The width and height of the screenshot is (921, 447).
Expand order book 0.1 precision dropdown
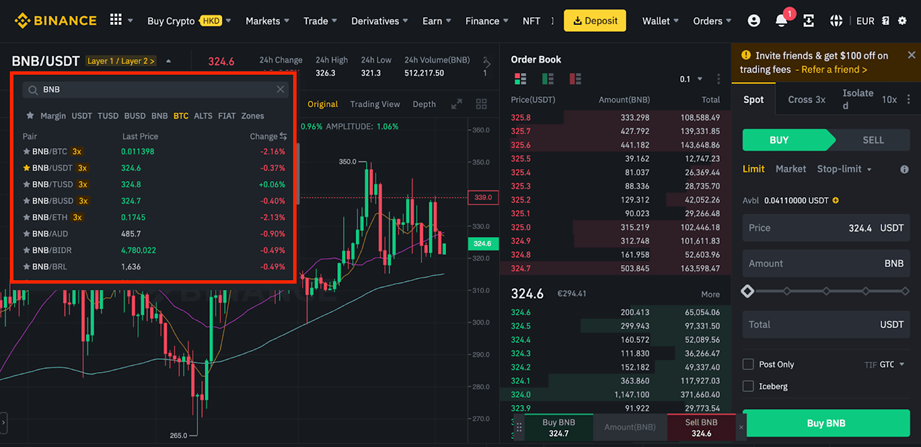(690, 79)
